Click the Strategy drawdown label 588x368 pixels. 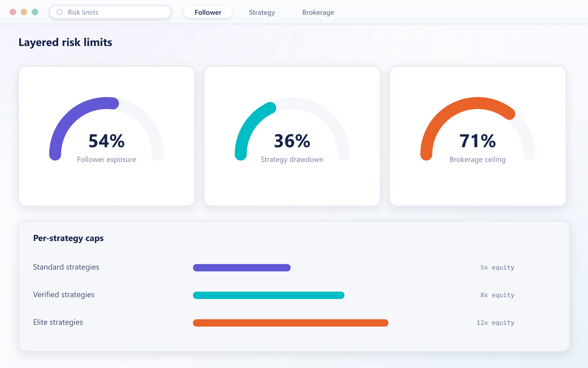(x=292, y=159)
